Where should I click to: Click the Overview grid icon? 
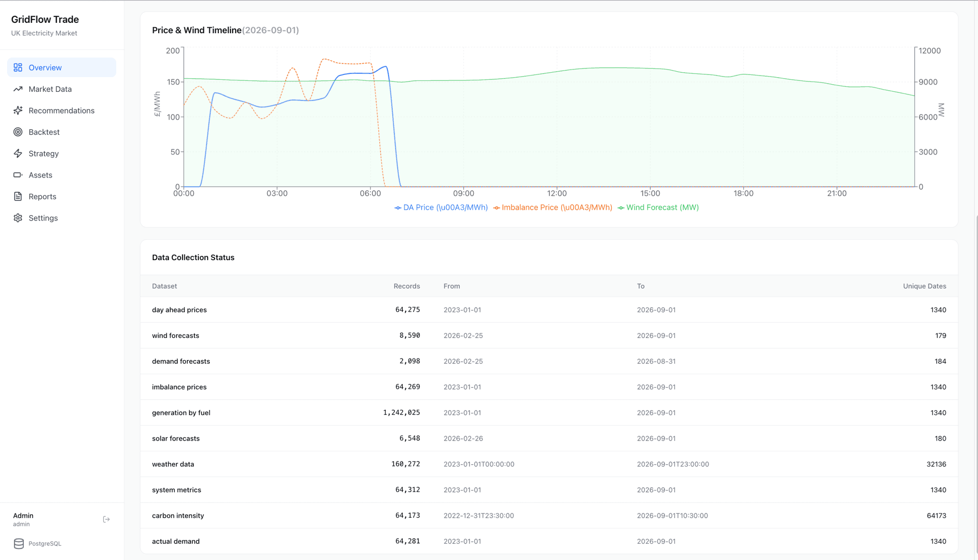click(x=18, y=67)
